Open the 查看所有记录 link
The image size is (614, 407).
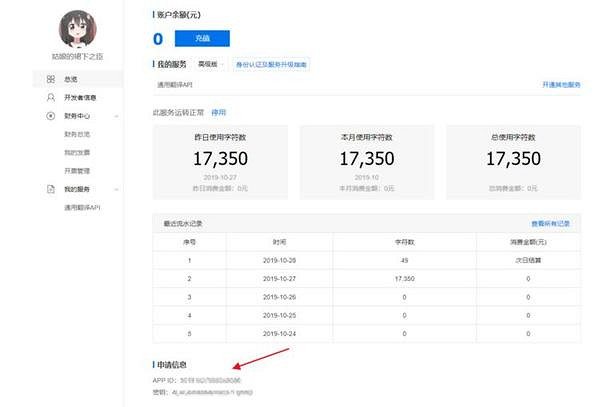(550, 224)
